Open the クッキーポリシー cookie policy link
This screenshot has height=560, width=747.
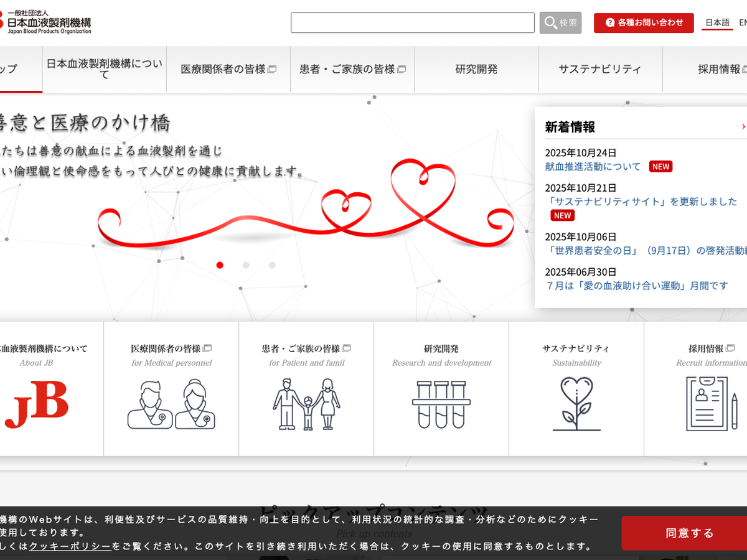point(70,546)
